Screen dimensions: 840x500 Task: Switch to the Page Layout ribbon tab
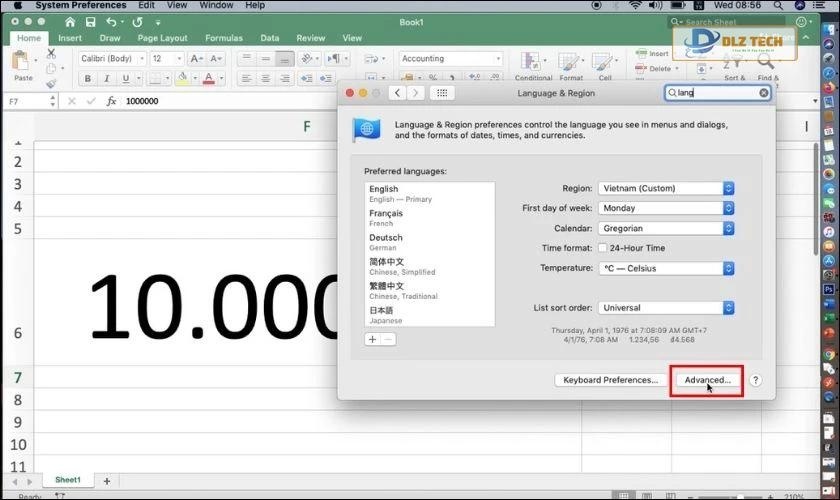coord(162,38)
